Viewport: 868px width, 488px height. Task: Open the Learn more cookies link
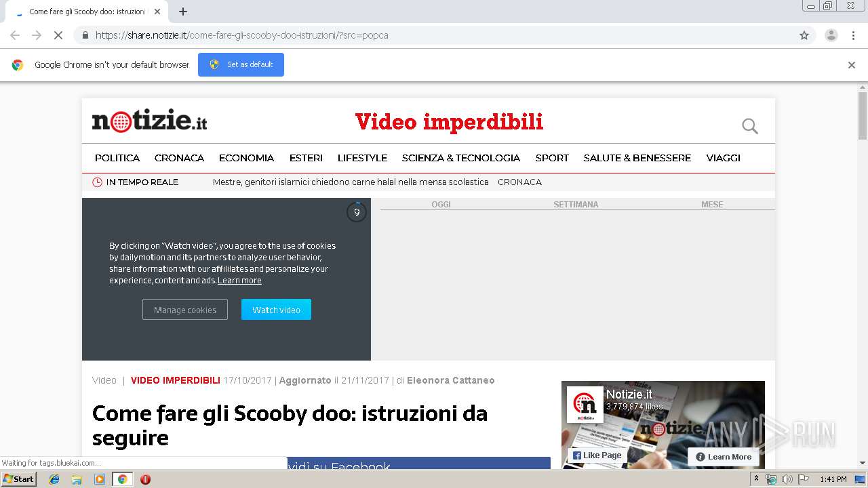tap(239, 281)
